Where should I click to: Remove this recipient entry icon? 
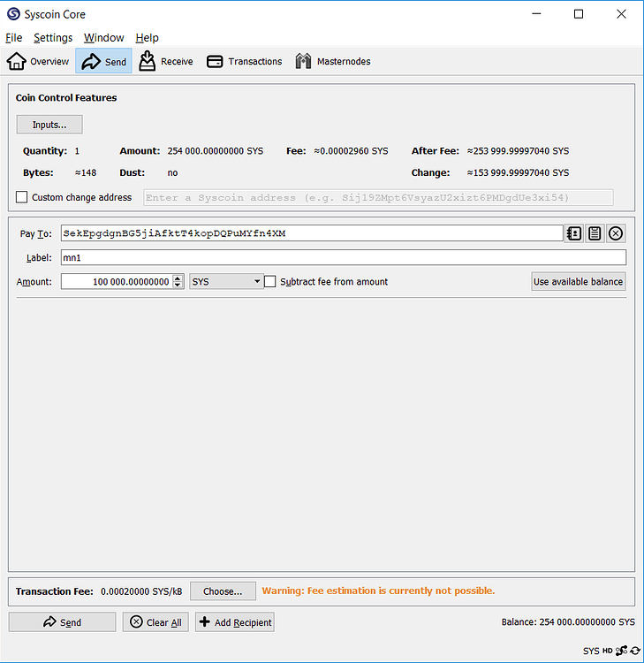point(616,233)
